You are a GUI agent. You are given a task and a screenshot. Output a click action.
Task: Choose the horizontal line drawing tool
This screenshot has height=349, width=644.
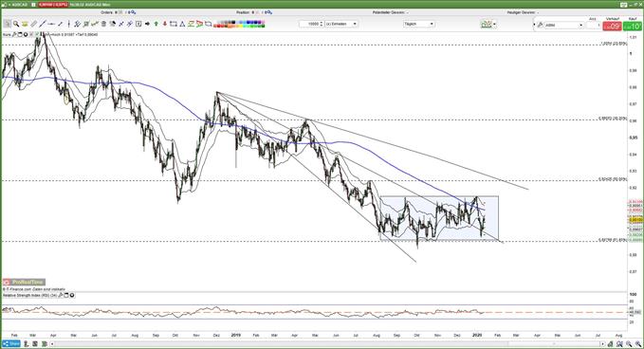coord(51,24)
